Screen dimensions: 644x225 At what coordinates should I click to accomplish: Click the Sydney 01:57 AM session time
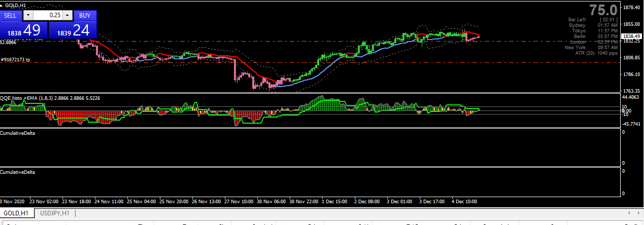(593, 25)
